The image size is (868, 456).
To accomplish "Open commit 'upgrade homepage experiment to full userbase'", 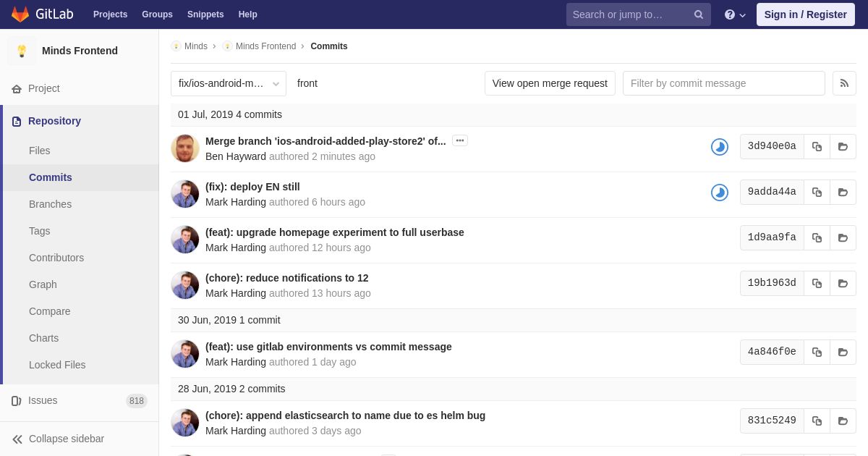I will (x=335, y=232).
